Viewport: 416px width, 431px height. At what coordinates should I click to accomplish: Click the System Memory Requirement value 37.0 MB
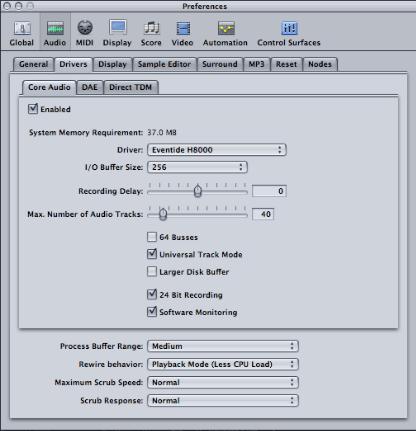pos(162,132)
